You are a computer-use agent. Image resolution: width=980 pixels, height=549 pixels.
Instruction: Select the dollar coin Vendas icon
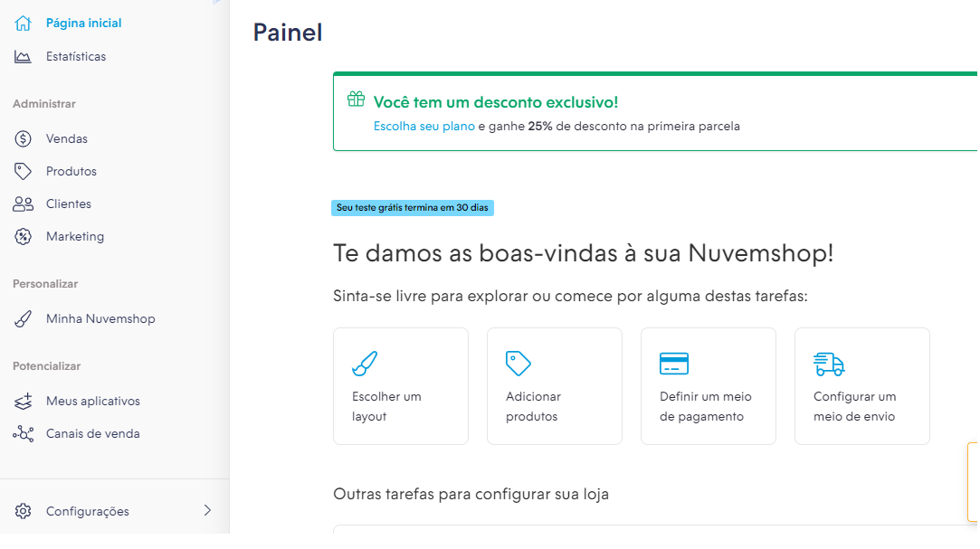[24, 138]
